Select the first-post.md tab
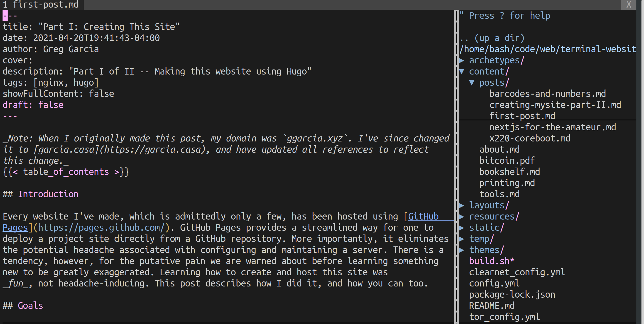644x324 pixels. 42,5
